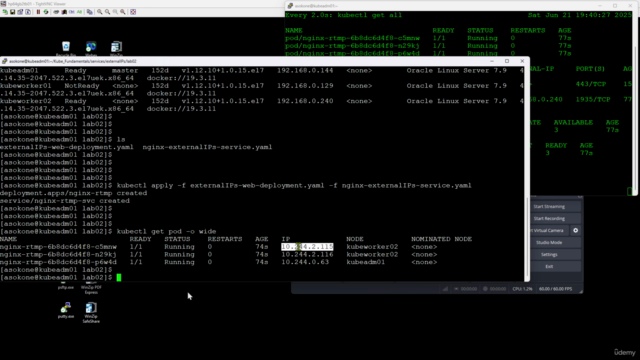Click node IP 192.168.0.144 in the terminal
The image size is (640, 360).
(305, 70)
